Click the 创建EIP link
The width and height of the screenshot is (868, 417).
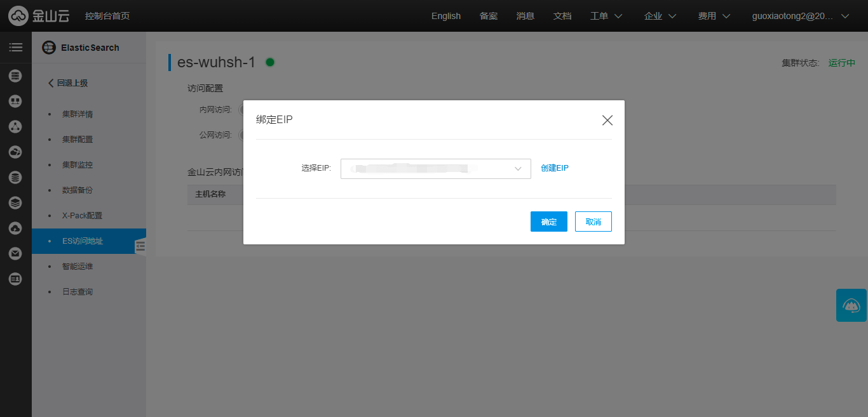click(555, 168)
